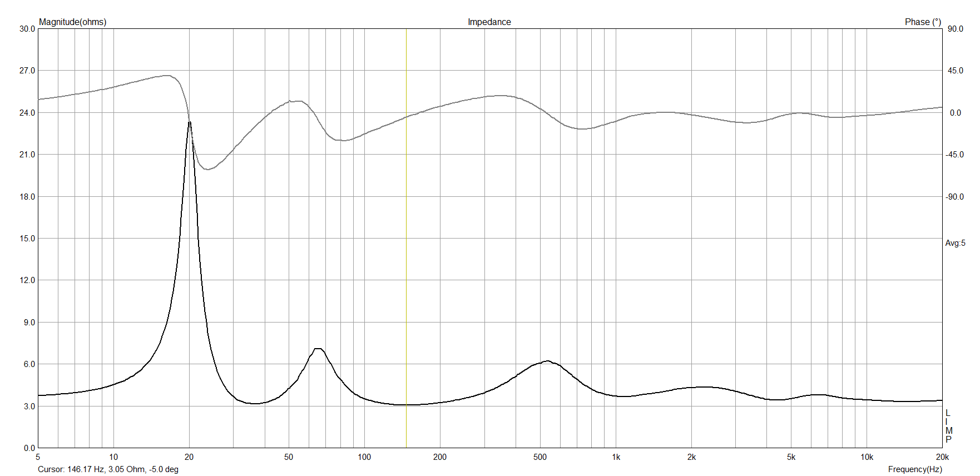Click the '2k' frequency axis label
This screenshot has width=980, height=476.
point(691,457)
